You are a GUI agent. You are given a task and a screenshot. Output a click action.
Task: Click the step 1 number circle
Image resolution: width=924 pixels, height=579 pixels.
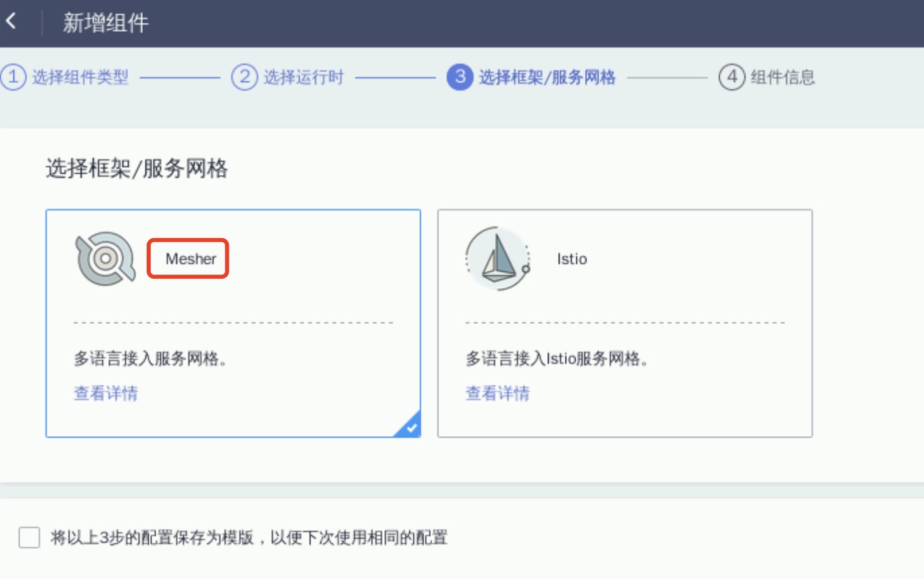(11, 77)
